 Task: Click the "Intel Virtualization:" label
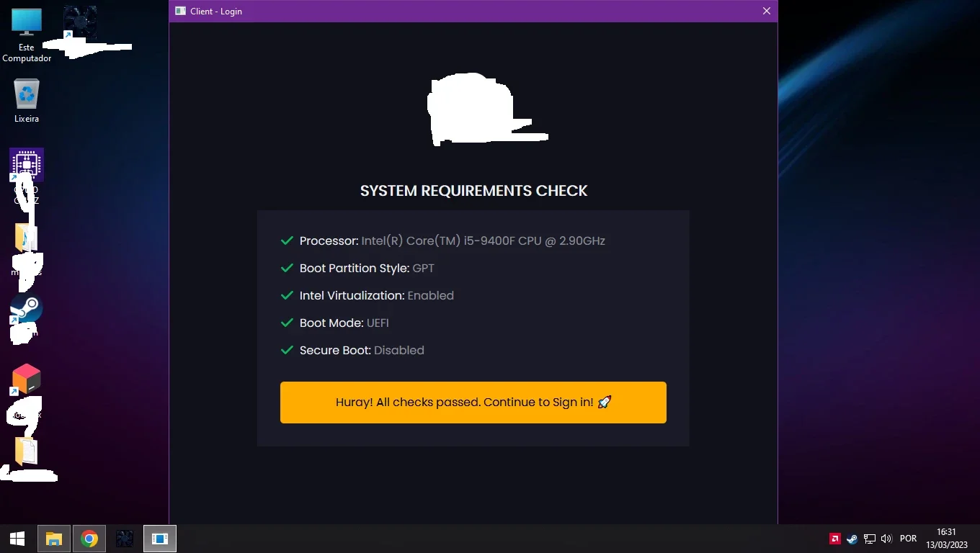point(352,295)
